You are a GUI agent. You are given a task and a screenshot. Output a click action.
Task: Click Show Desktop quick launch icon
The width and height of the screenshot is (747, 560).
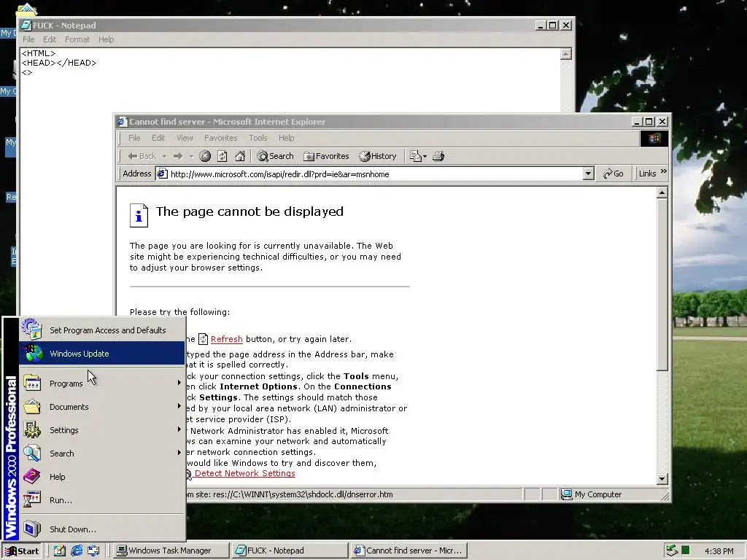click(60, 551)
